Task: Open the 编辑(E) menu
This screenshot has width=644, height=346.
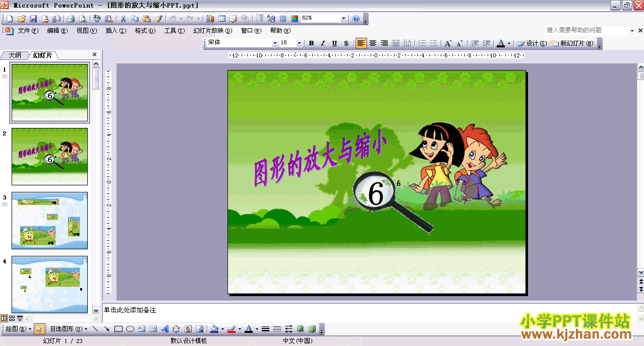Action: 57,31
